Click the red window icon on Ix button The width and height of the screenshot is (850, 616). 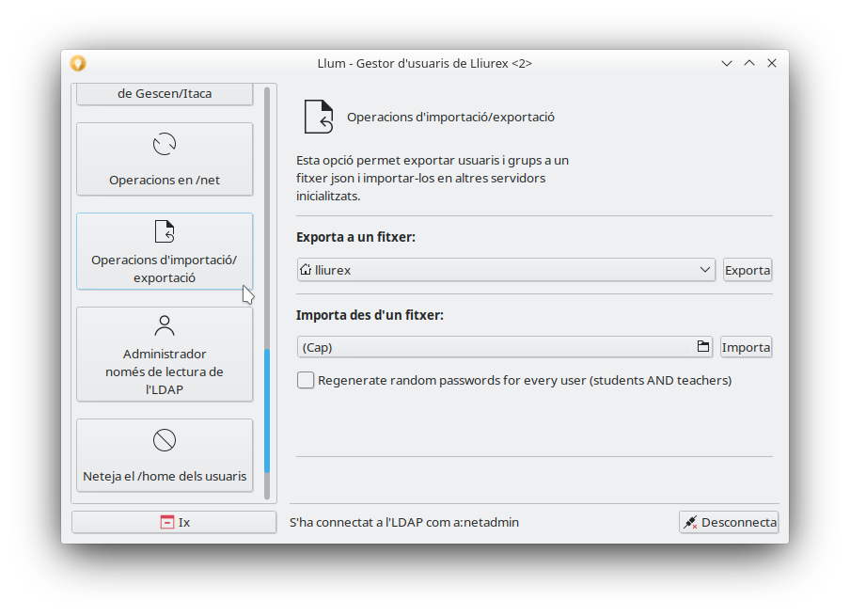click(x=165, y=522)
